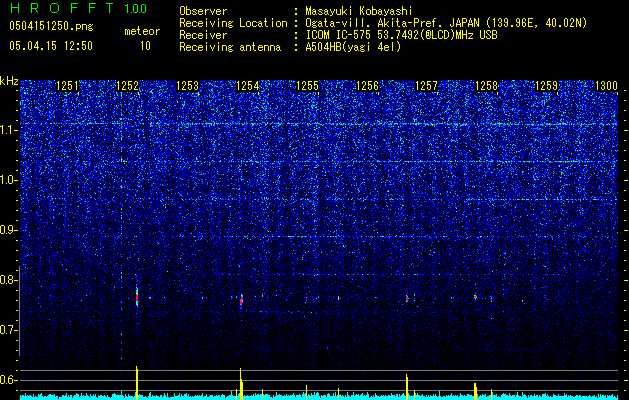Click the version number 1.00
Image resolution: width=629 pixels, height=400 pixels.
coord(135,8)
